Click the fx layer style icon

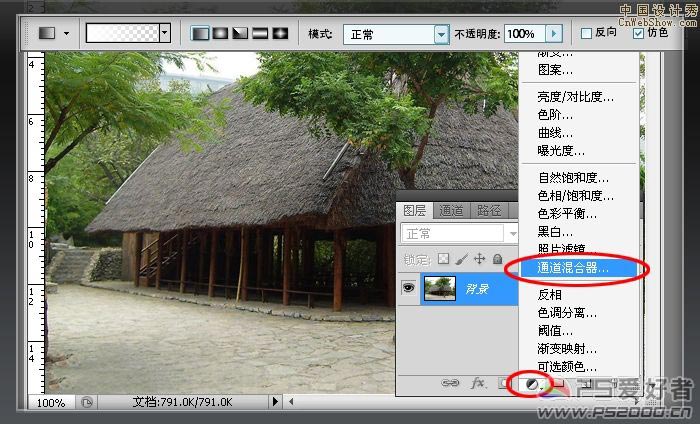(478, 383)
